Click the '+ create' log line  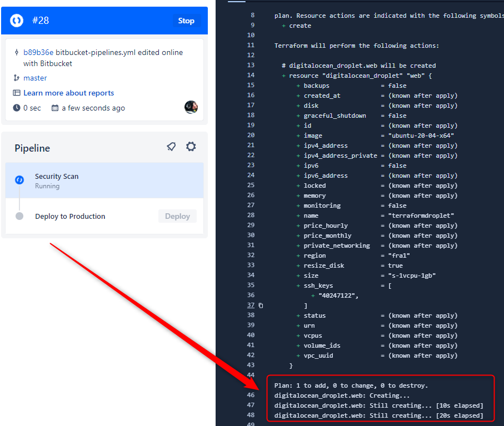(296, 26)
